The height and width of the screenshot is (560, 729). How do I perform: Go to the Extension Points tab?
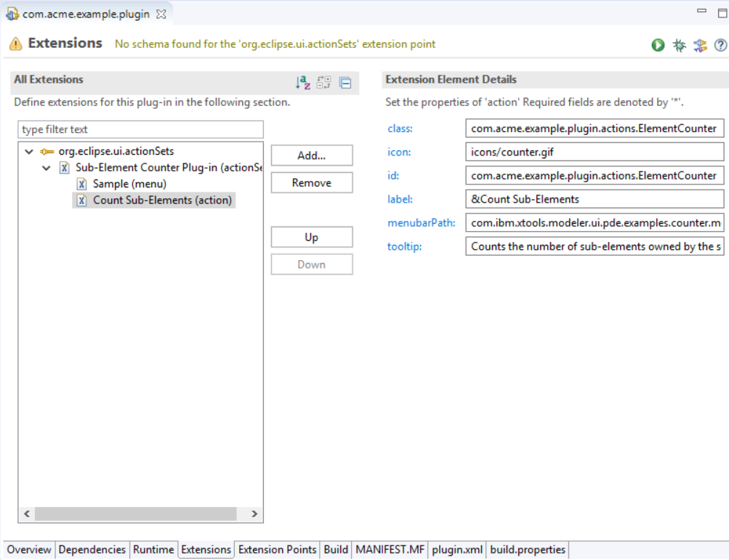(x=277, y=550)
